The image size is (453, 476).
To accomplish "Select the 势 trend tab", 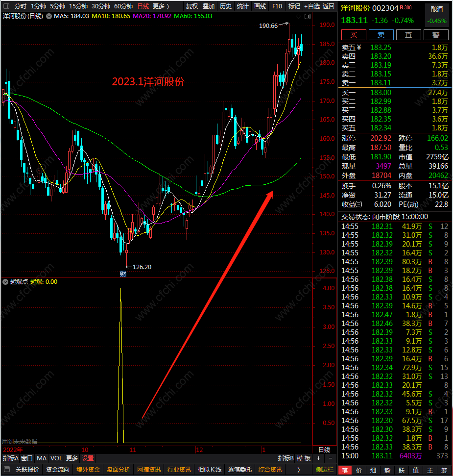I will point(387,470).
